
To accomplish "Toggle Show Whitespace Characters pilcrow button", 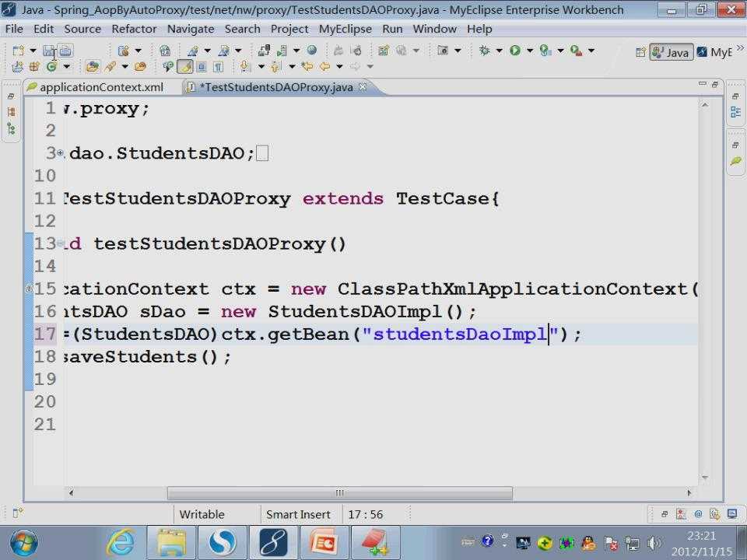I will tap(218, 67).
